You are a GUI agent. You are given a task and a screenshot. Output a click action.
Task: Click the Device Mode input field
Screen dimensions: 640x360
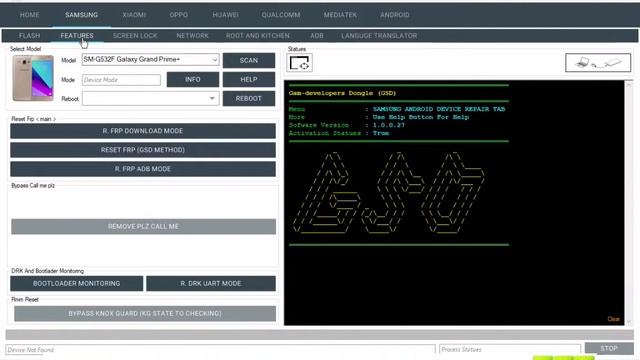pos(121,80)
